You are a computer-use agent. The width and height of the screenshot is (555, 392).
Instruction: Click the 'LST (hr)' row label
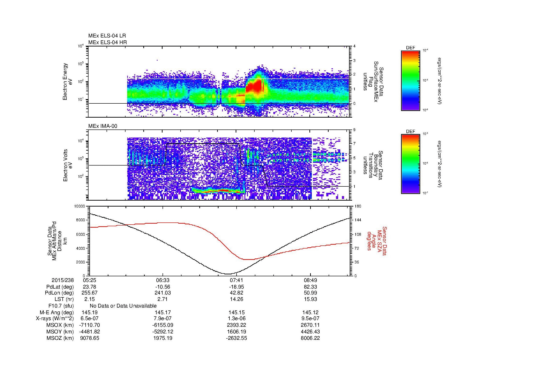pos(64,299)
